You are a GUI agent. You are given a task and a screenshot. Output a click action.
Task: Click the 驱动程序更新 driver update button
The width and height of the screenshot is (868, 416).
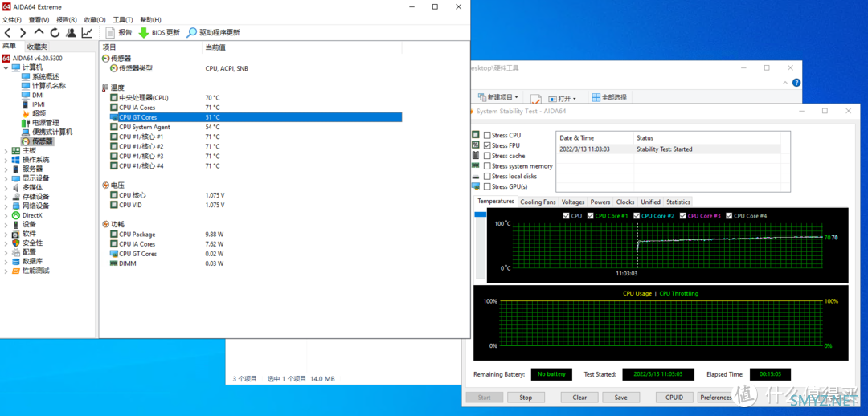[x=213, y=33]
